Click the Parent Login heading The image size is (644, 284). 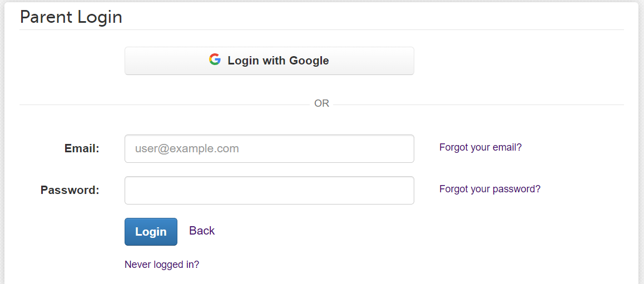pyautogui.click(x=71, y=17)
